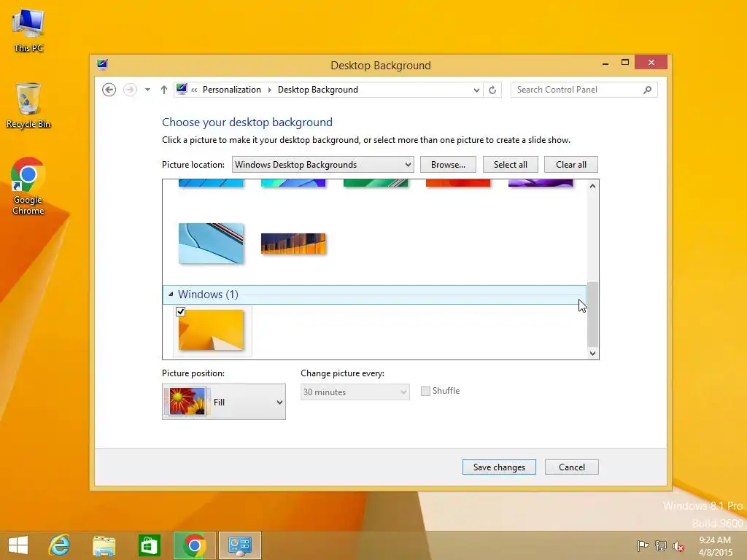This screenshot has height=560, width=747.
Task: Uncheck the orange Windows wallpaper checkbox
Action: click(x=181, y=312)
